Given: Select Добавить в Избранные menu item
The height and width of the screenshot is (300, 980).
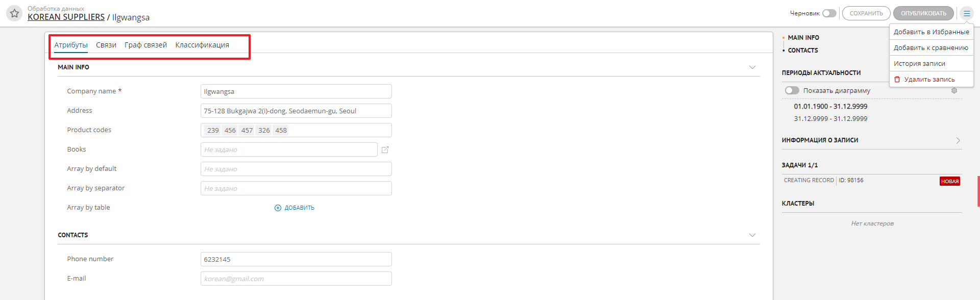Looking at the screenshot, I should 931,32.
